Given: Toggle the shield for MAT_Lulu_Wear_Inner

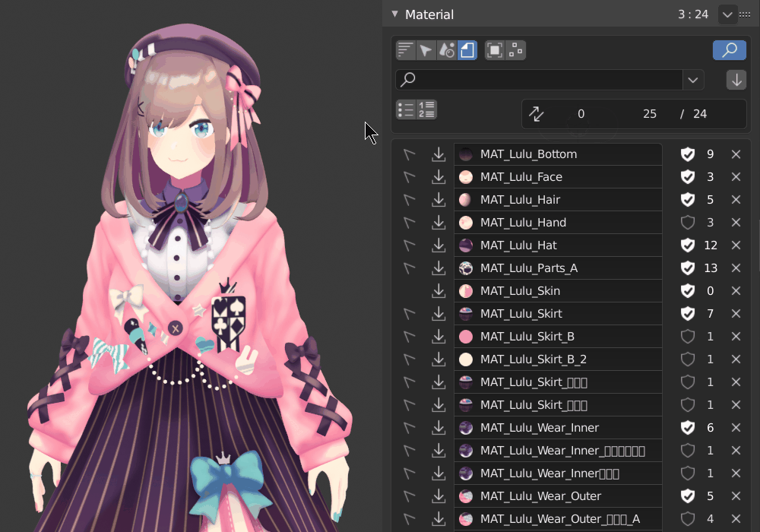Looking at the screenshot, I should tap(688, 427).
